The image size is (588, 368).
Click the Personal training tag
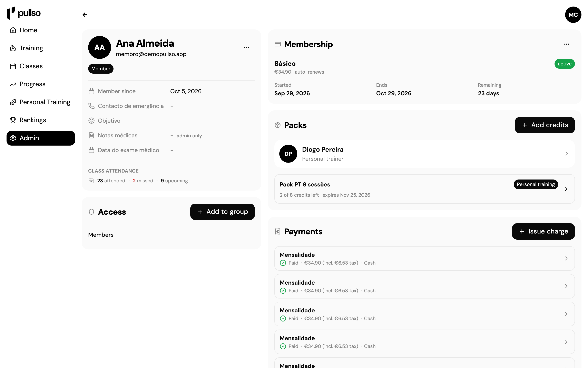[x=536, y=184]
